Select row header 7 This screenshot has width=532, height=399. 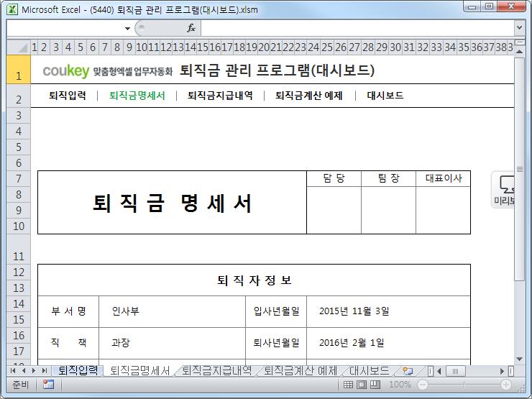(19, 178)
